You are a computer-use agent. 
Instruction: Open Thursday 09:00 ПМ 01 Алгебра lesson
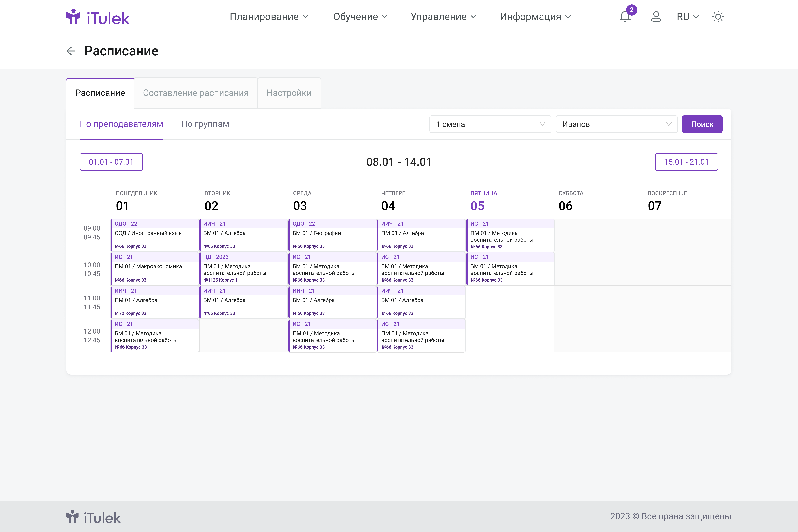pos(421,235)
